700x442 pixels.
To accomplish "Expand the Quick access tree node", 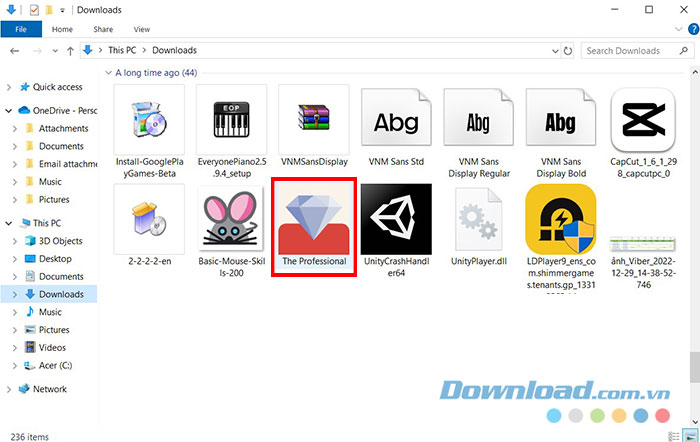I will [x=10, y=87].
